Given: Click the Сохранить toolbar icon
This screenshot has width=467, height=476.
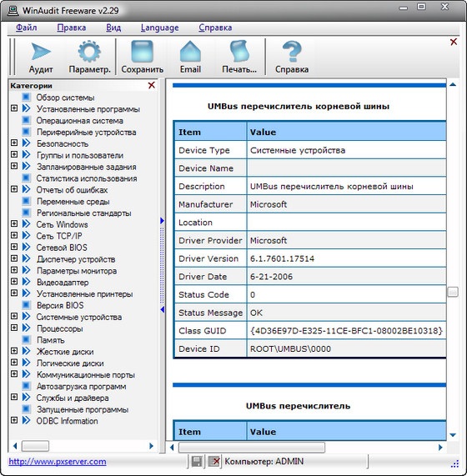Looking at the screenshot, I should tap(142, 52).
